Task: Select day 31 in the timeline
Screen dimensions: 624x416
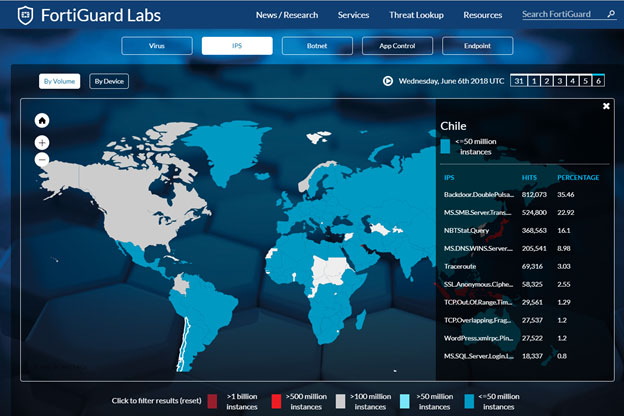Action: tap(519, 81)
